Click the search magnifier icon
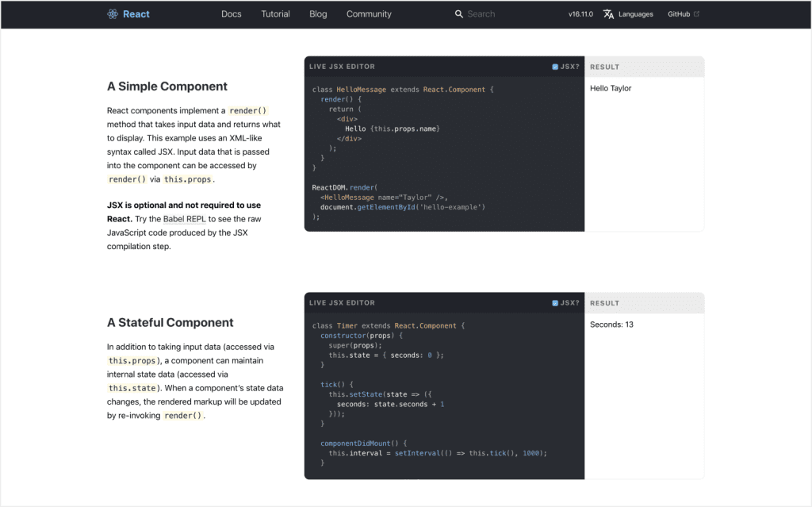The image size is (812, 507). coord(459,14)
